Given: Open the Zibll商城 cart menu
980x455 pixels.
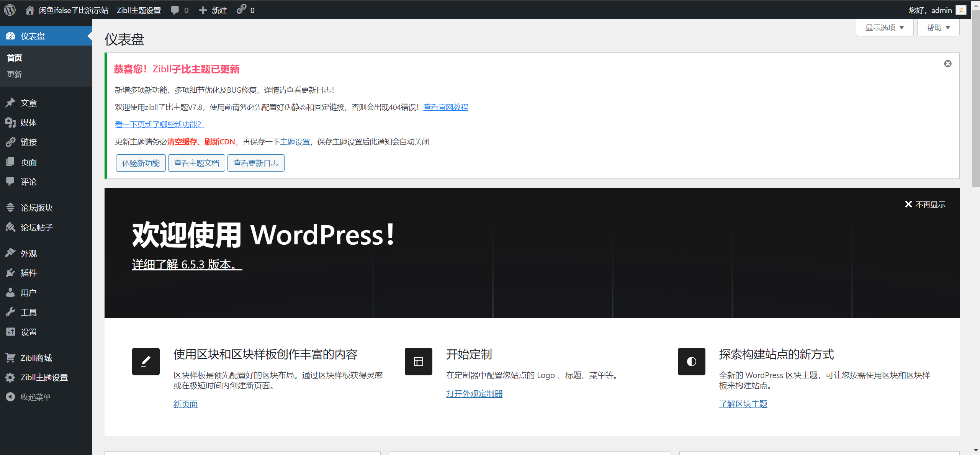Looking at the screenshot, I should click(x=36, y=358).
